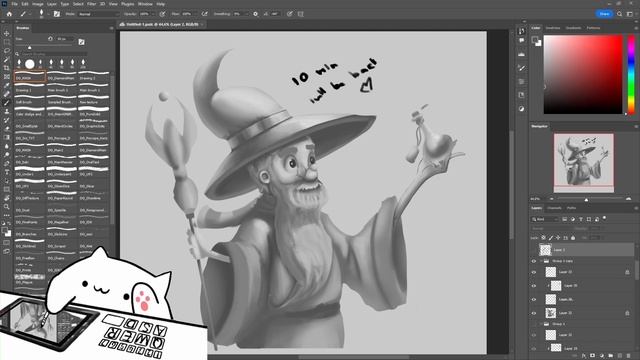Click the vertical hue spectrum slider
This screenshot has width=640, height=360.
pyautogui.click(x=631, y=74)
